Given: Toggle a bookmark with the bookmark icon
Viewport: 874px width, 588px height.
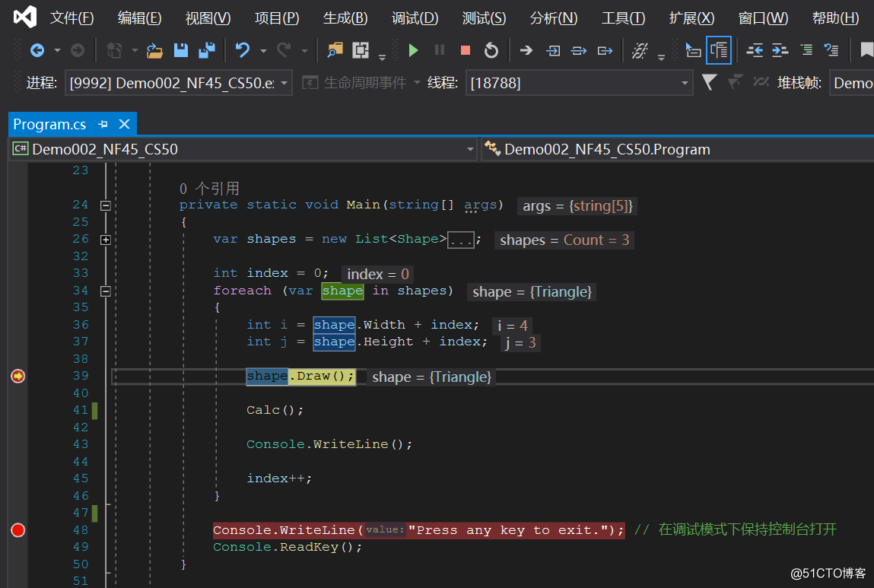Looking at the screenshot, I should click(x=866, y=51).
